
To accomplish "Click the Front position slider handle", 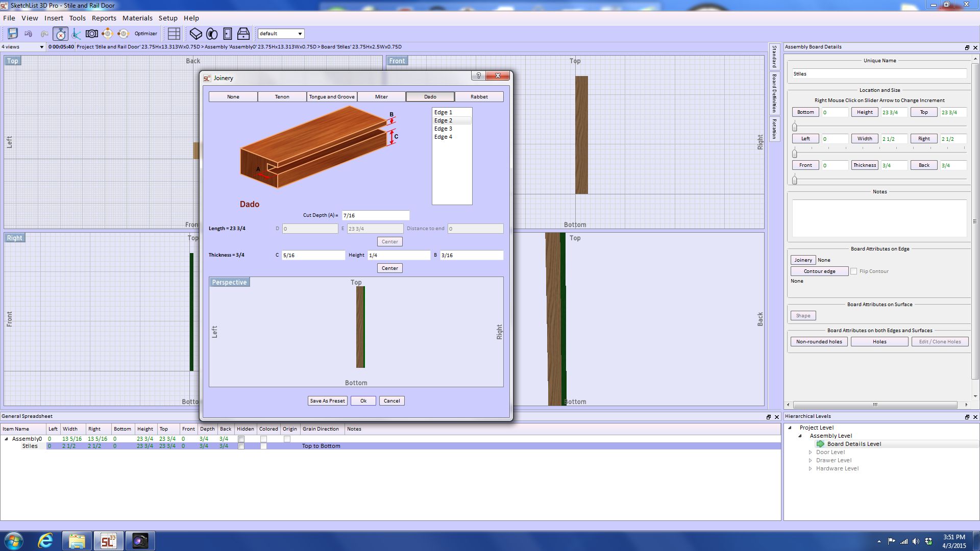I will tap(794, 180).
